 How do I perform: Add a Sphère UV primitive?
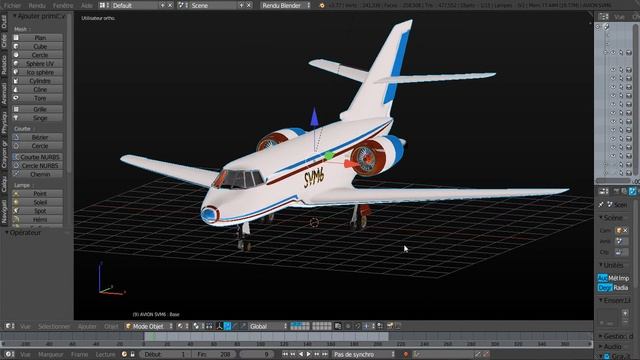[x=38, y=64]
